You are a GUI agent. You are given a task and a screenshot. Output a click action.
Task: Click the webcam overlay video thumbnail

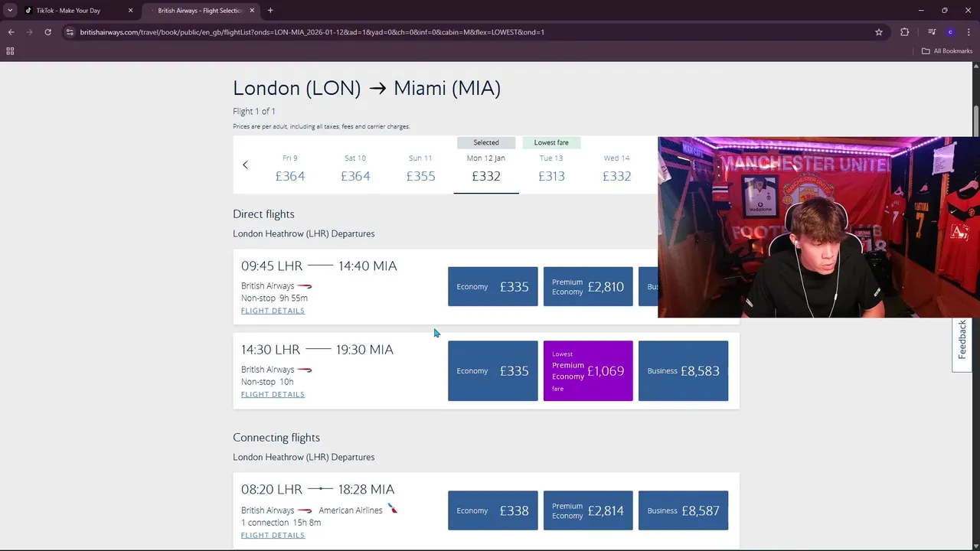(x=818, y=227)
